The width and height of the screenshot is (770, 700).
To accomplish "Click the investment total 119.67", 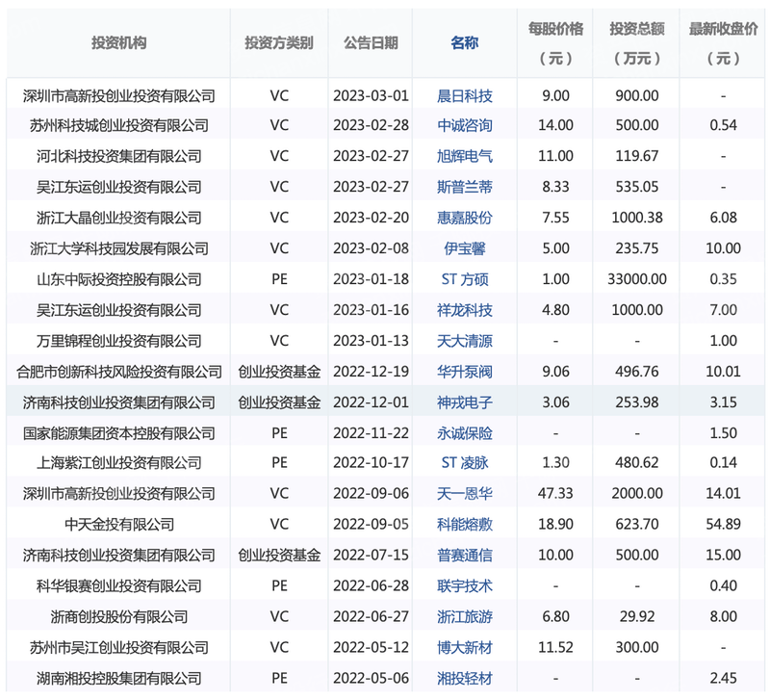I will click(x=637, y=156).
